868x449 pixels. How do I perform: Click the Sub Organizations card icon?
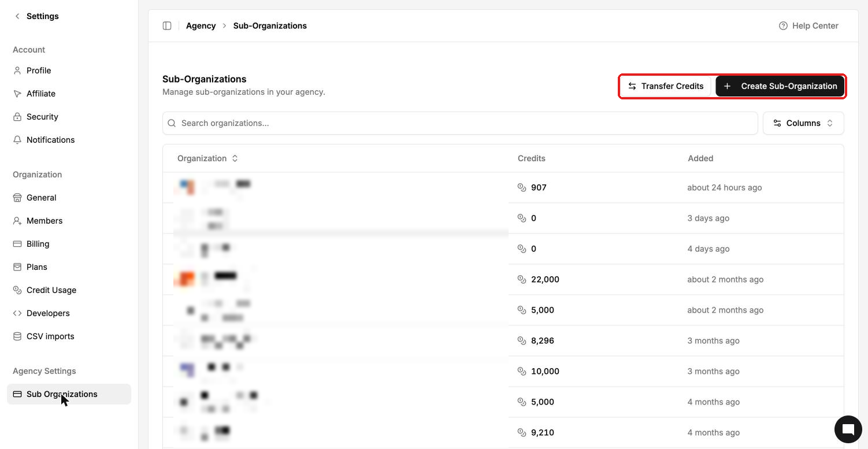tap(17, 394)
